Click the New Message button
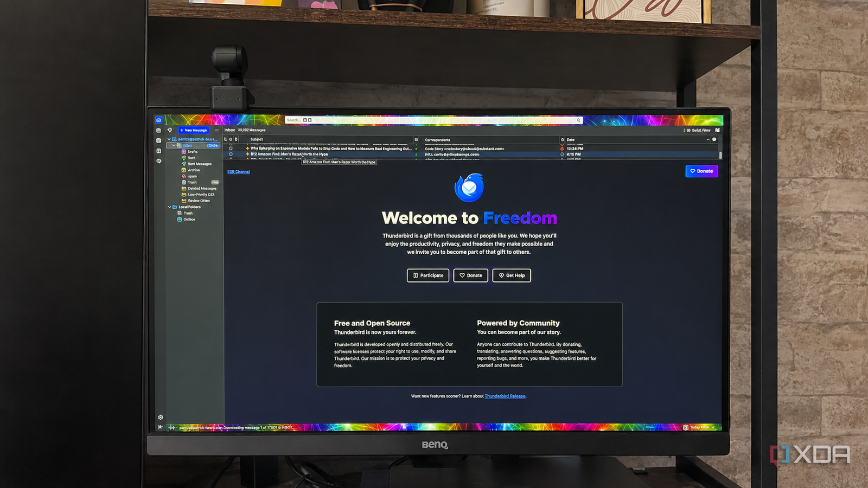The width and height of the screenshot is (868, 488). click(194, 130)
